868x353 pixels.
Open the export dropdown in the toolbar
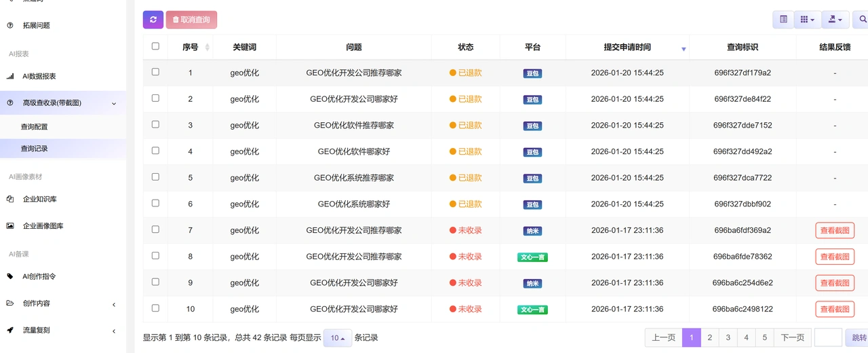coord(835,20)
